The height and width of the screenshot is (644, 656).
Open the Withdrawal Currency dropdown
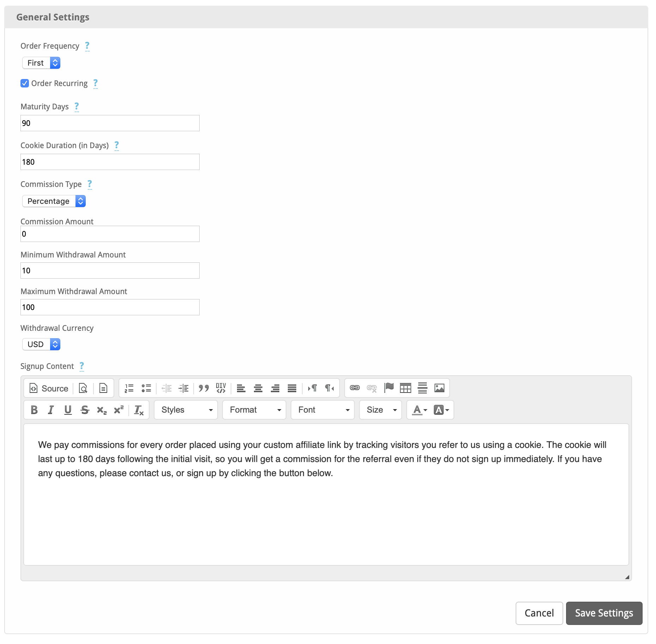click(41, 344)
